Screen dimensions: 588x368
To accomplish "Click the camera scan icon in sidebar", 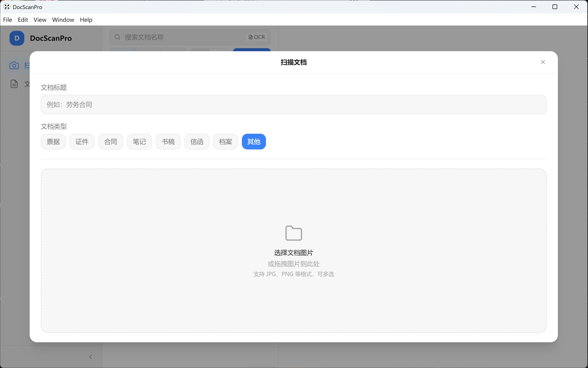I will click(x=14, y=65).
